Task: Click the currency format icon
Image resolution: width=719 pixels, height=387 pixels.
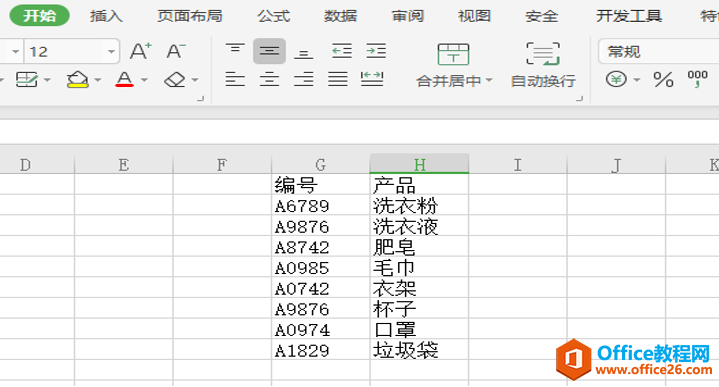Action: pos(616,79)
